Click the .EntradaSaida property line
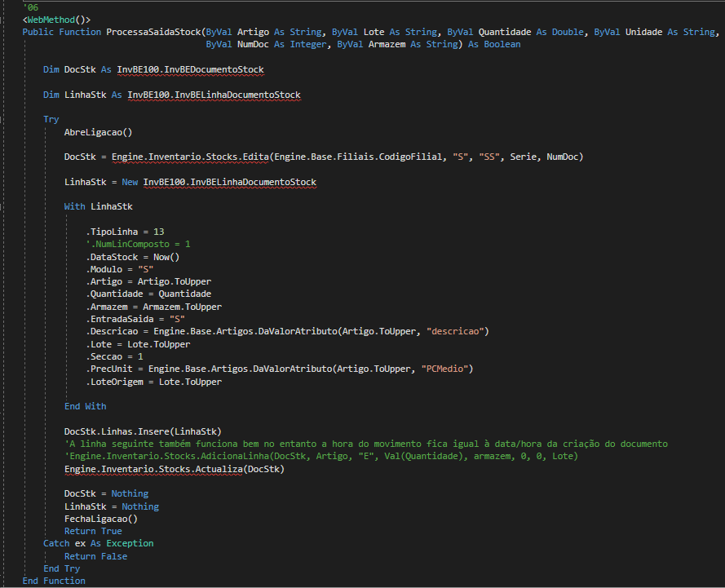The height and width of the screenshot is (588, 725). pos(135,319)
